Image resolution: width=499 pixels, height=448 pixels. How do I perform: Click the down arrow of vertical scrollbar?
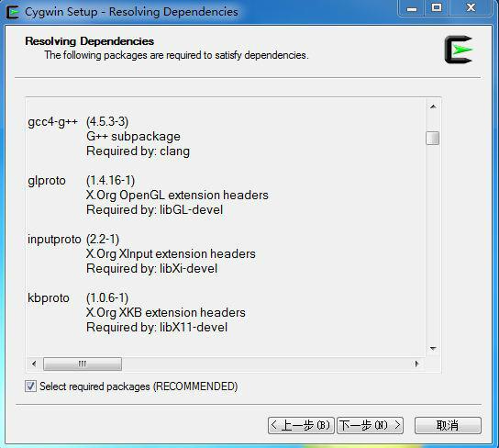433,348
